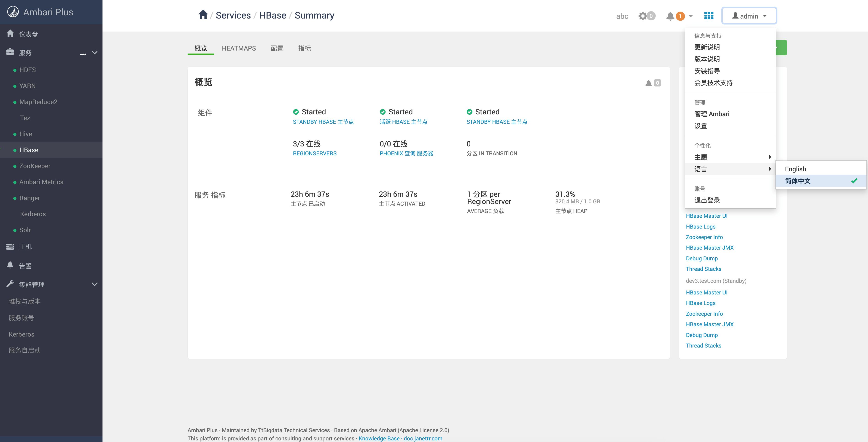The height and width of the screenshot is (442, 868).
Task: Open background operations gear icon
Action: click(x=643, y=16)
